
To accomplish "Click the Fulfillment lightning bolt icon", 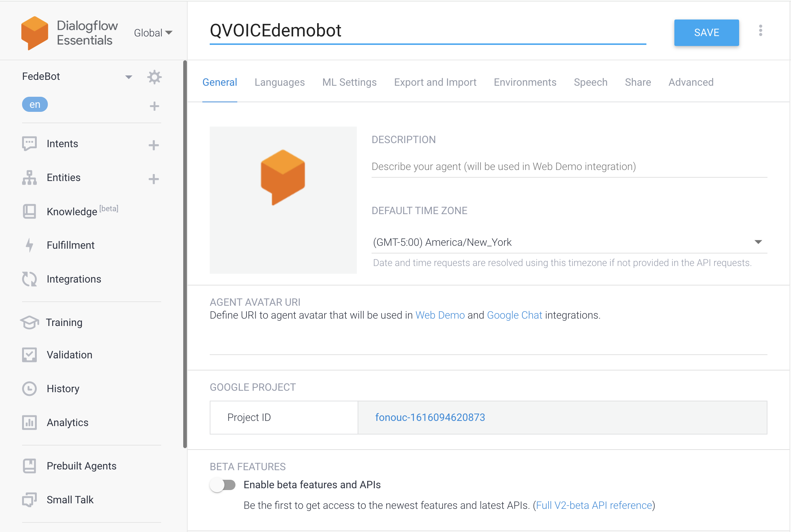I will coord(29,245).
